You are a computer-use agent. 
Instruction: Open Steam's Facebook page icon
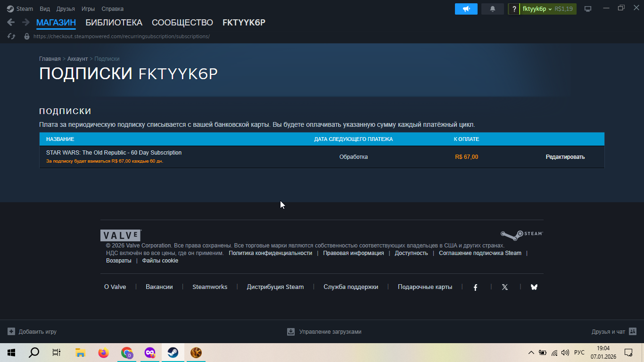(476, 287)
